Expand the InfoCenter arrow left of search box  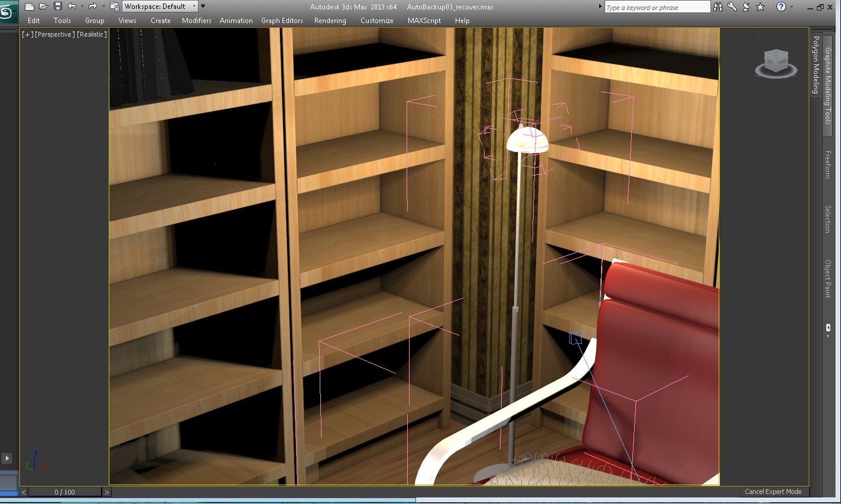click(x=600, y=7)
